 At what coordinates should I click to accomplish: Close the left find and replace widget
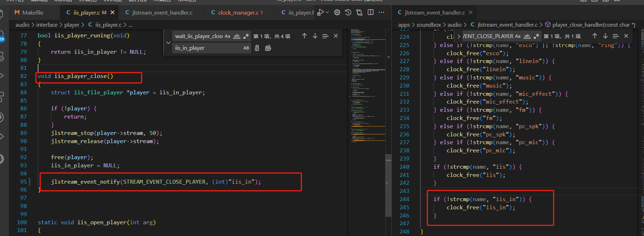(x=336, y=36)
